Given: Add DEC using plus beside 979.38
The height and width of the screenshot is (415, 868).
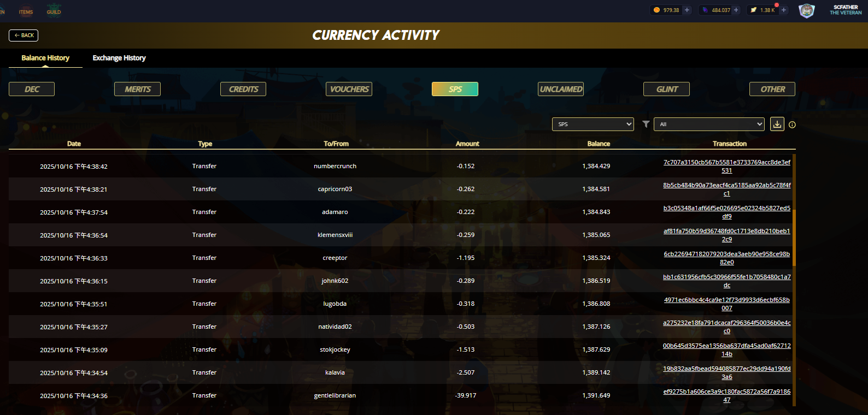Looking at the screenshot, I should point(687,10).
